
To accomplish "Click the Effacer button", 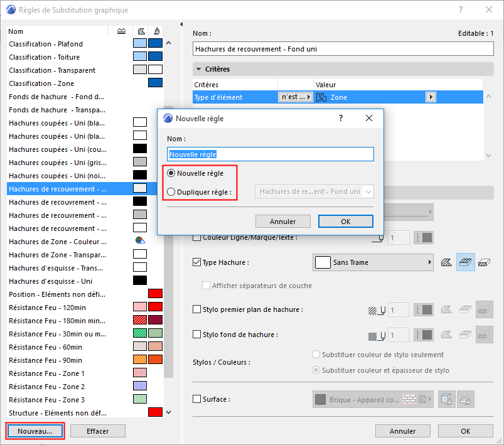I will (x=98, y=431).
